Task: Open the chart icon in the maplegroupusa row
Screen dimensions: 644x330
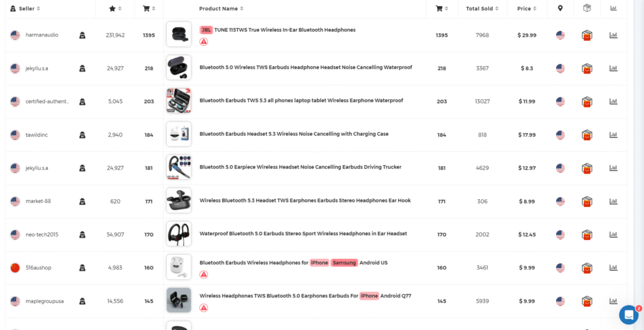Action: coord(613,301)
